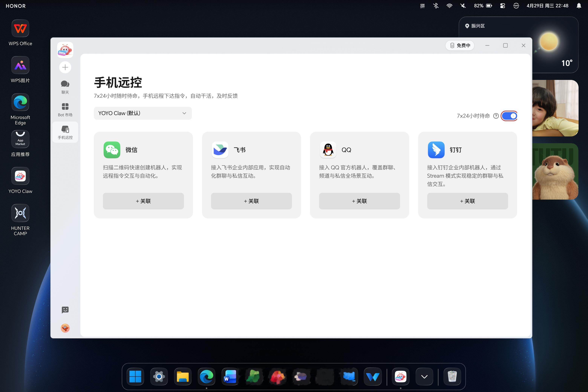This screenshot has height=392, width=588.
Task: Open Wi-Fi settings from status bar
Action: point(449,6)
